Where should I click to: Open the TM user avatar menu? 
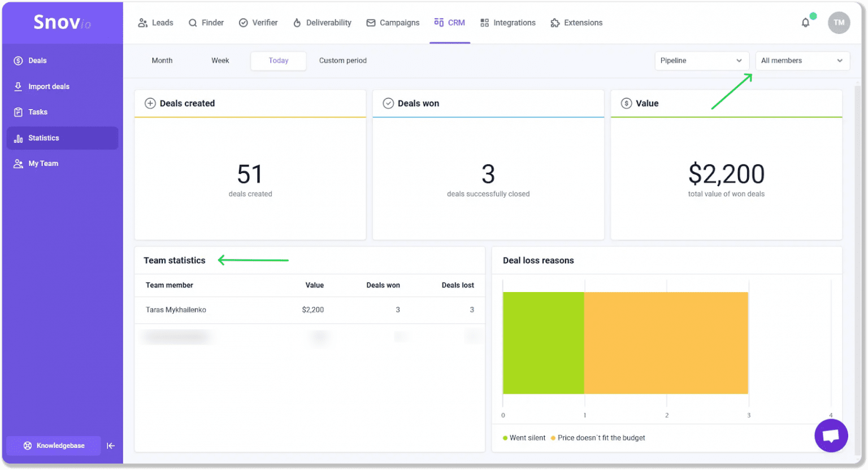[x=839, y=23]
